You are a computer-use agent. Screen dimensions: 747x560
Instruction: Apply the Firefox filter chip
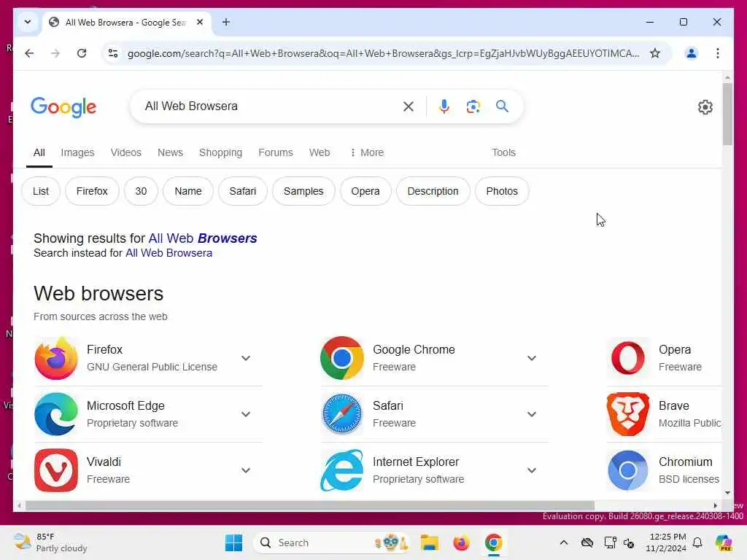point(92,191)
